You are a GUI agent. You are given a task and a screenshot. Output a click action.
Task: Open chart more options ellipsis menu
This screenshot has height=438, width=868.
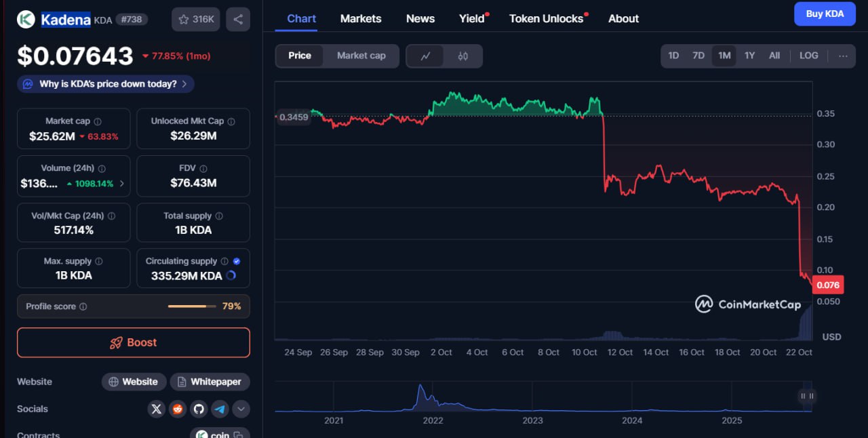coord(843,56)
